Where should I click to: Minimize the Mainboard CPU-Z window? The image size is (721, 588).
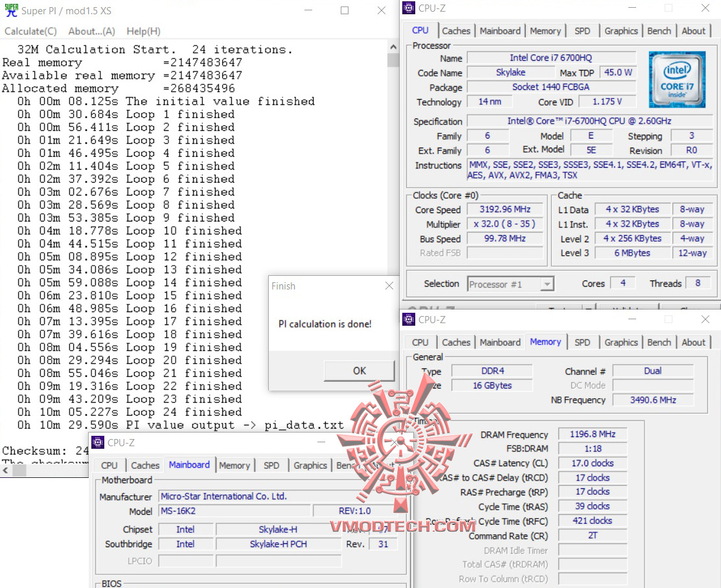coord(321,442)
